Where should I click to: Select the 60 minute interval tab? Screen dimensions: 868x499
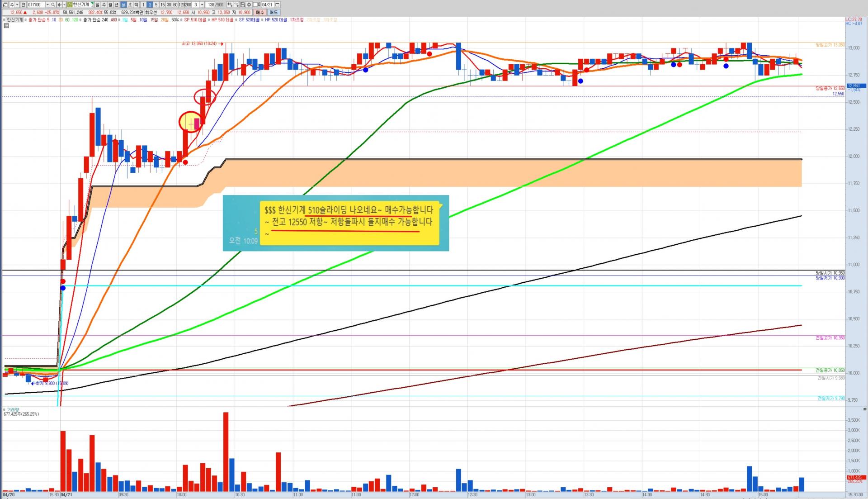tap(175, 5)
